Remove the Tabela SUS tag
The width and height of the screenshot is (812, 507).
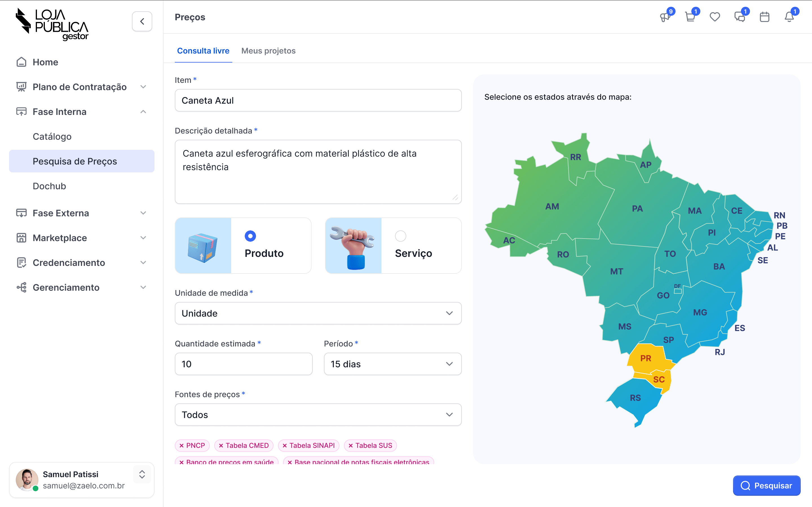pyautogui.click(x=351, y=446)
